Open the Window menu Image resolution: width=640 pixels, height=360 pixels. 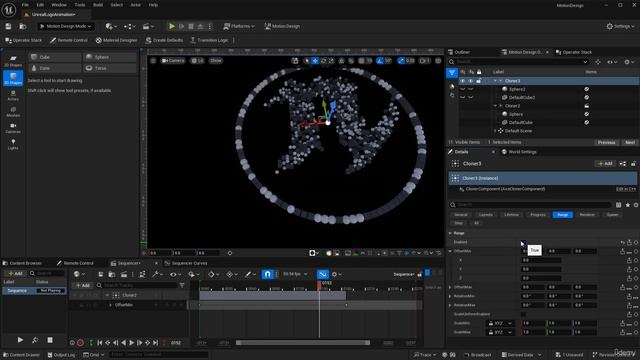[59, 5]
